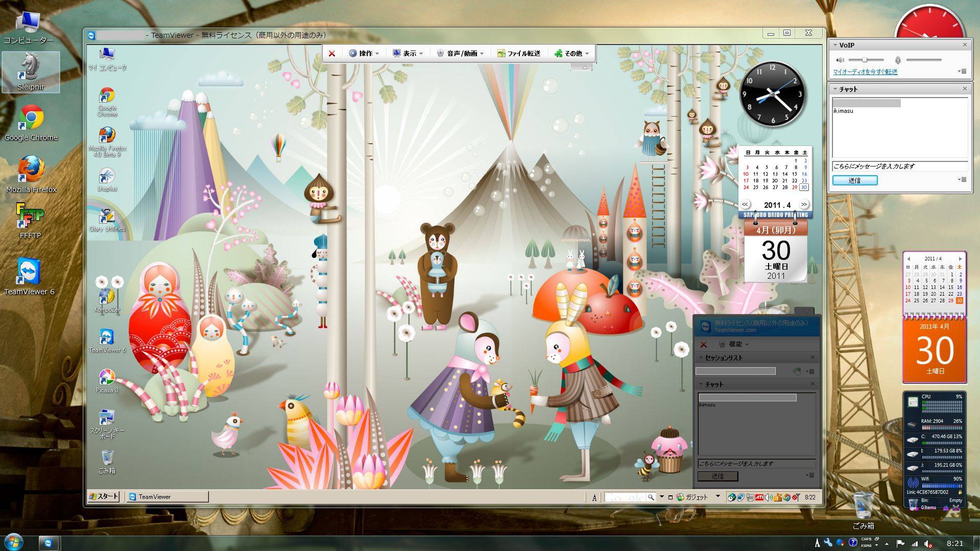
Task: Open remote ごみ箱 recycle bin
Action: (107, 462)
